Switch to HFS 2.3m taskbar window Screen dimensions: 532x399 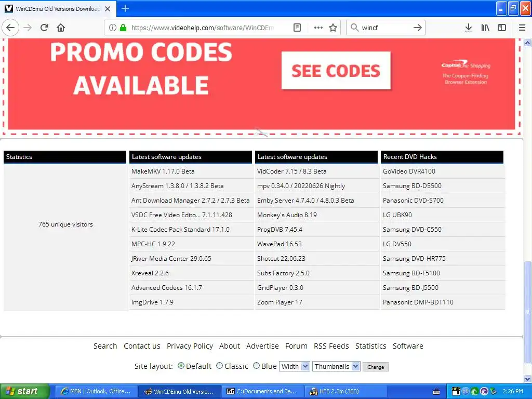(x=345, y=392)
